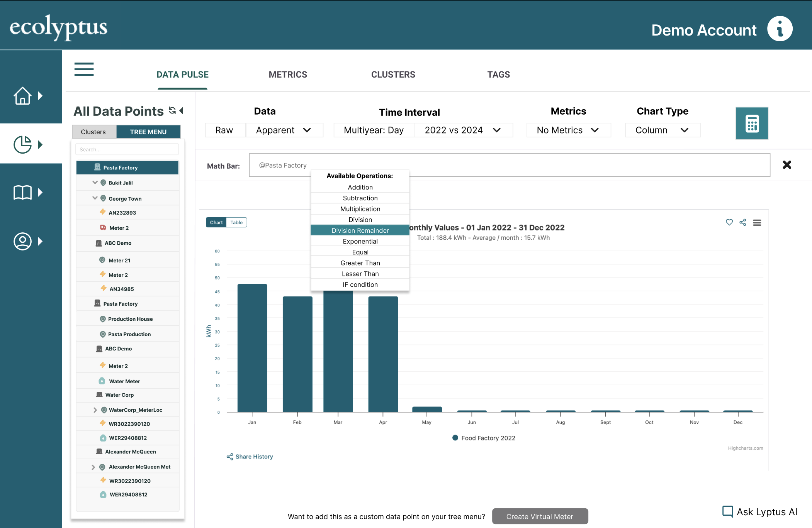Click the hamburger menu icon
This screenshot has height=528, width=812.
(x=84, y=69)
